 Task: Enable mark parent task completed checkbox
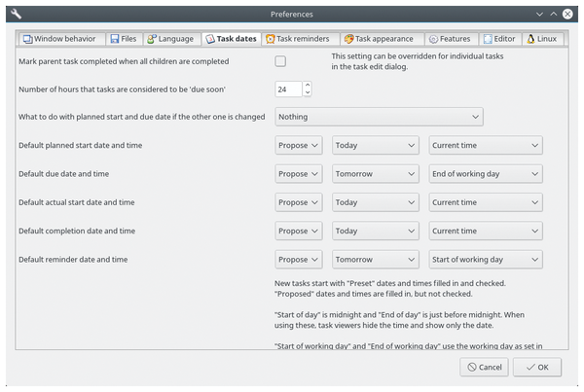280,61
